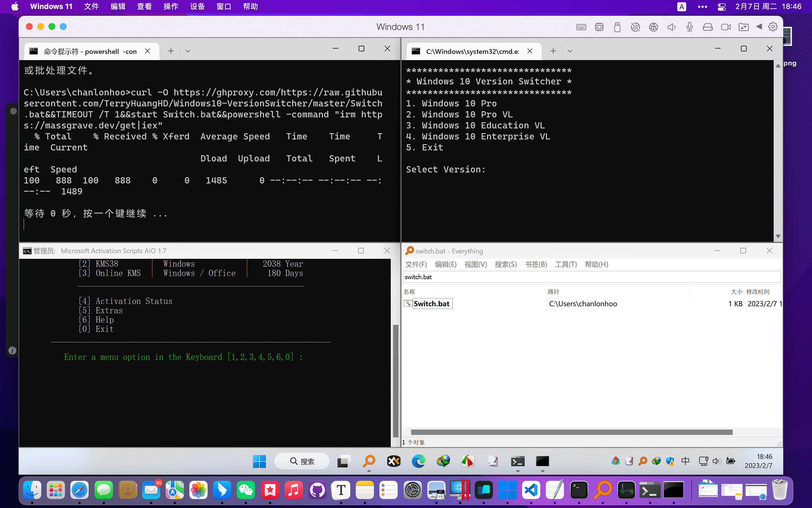Click the Windows Security shield tray icon
The width and height of the screenshot is (812, 508).
[670, 461]
